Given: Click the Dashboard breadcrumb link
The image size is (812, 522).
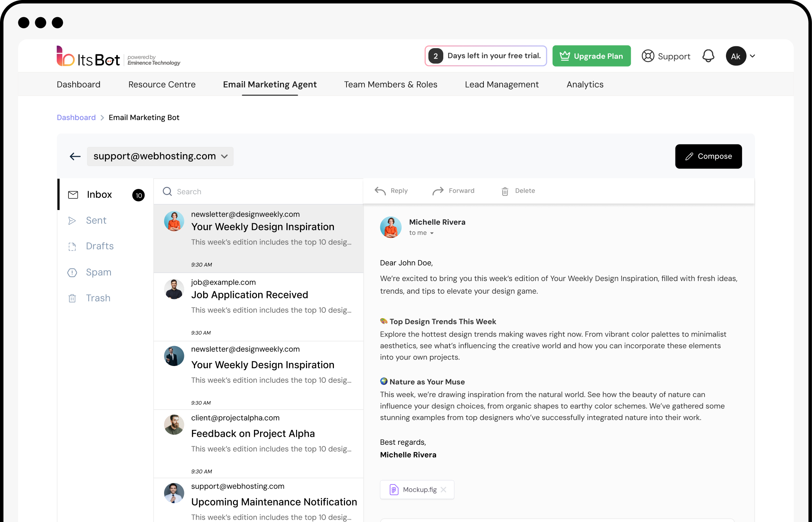Looking at the screenshot, I should (76, 117).
